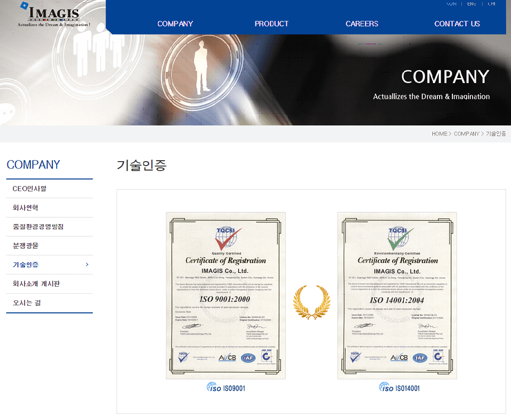The image size is (511, 420).
Task: Switch language to ENG
Action: pos(471,3)
